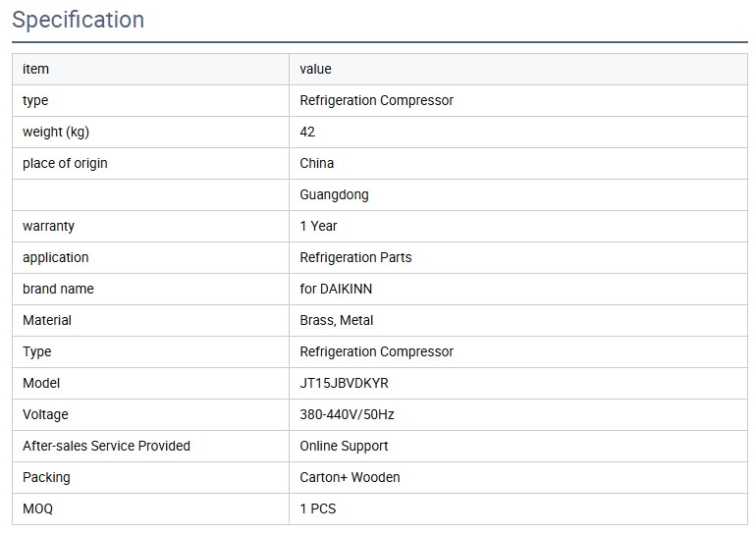Click the 'Brass, Metal' material value
Image resolution: width=756 pixels, height=535 pixels.
337,320
